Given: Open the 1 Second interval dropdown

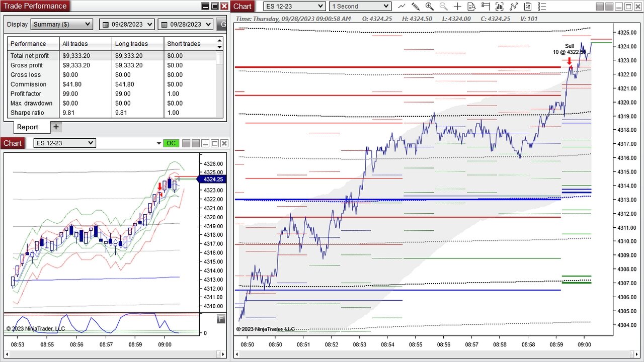Looking at the screenshot, I should (360, 6).
